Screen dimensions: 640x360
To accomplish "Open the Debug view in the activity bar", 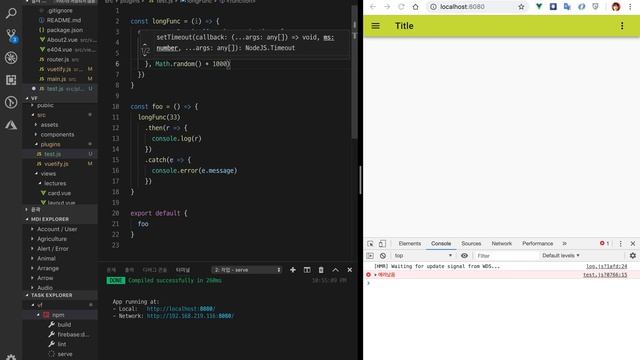I will [11, 58].
